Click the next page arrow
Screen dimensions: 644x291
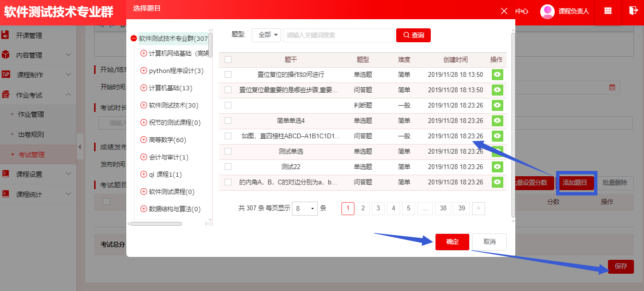click(x=479, y=208)
